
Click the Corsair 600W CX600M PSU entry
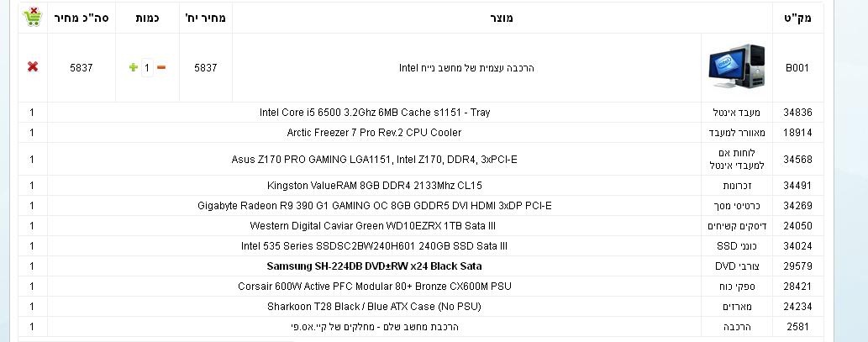pyautogui.click(x=374, y=286)
